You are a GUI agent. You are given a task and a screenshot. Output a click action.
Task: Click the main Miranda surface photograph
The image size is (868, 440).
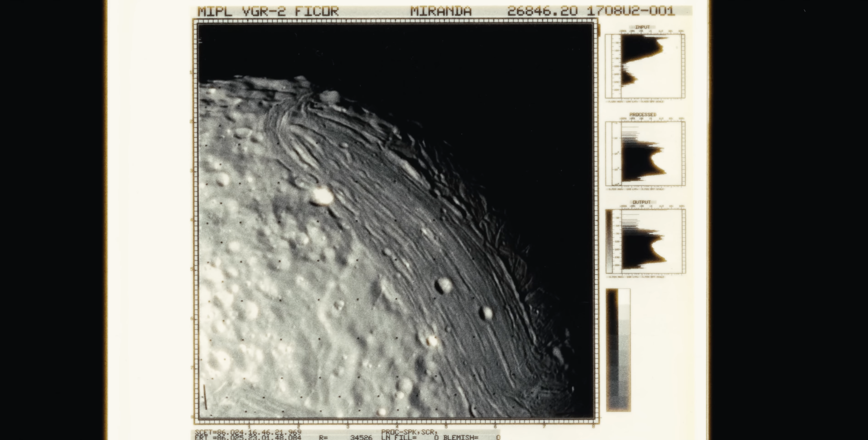click(396, 221)
